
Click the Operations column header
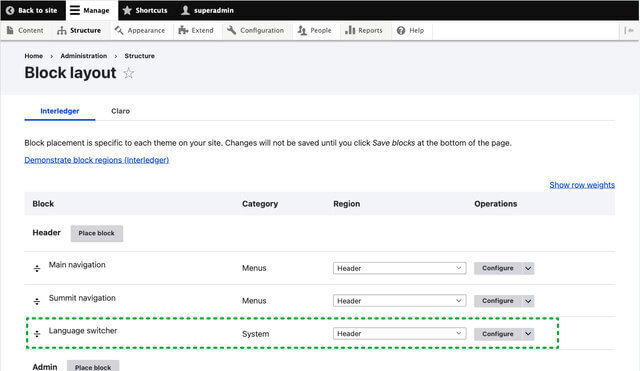(496, 204)
